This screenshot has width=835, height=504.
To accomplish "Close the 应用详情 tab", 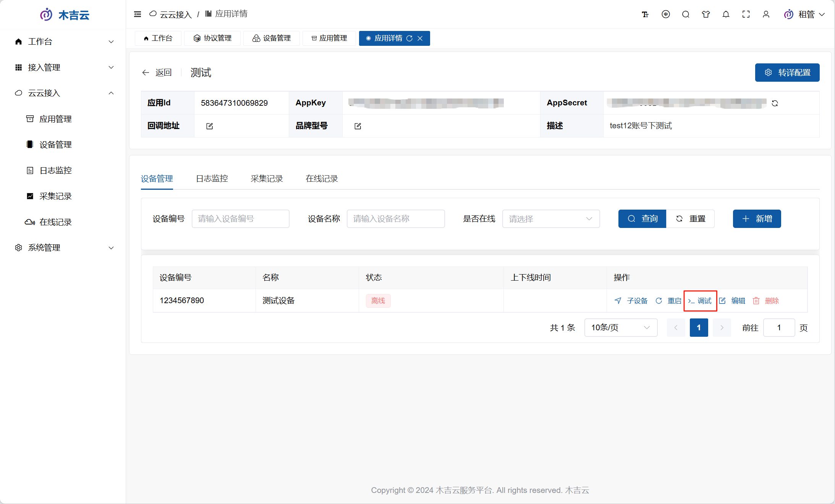I will tap(420, 38).
